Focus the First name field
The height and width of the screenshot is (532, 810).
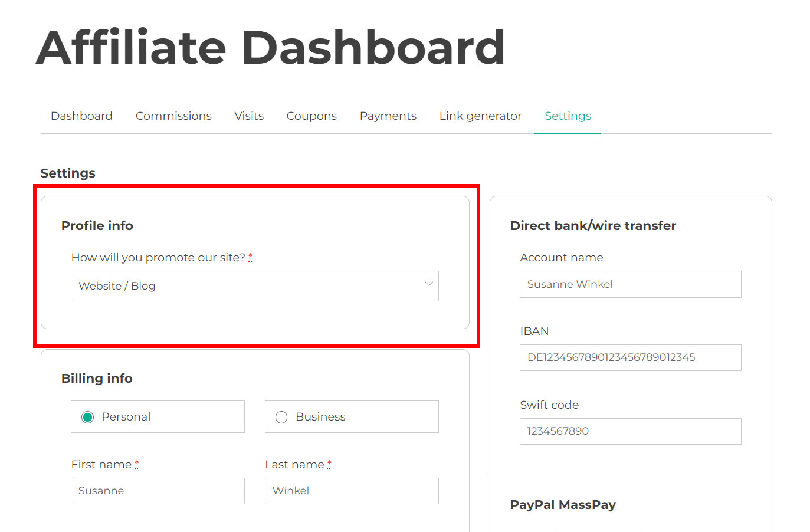(x=158, y=491)
